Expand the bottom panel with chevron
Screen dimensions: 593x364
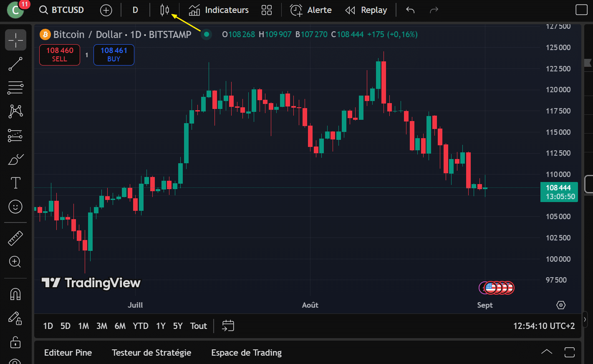click(546, 352)
